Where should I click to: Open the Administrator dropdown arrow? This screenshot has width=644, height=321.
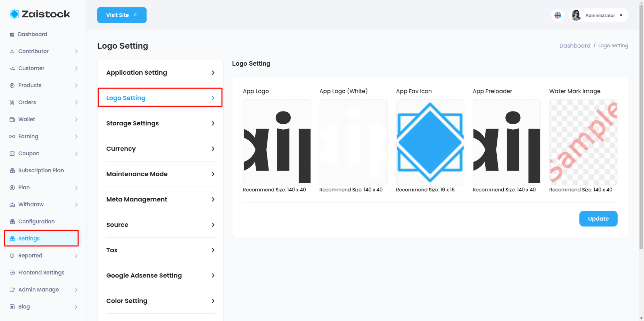(x=621, y=15)
